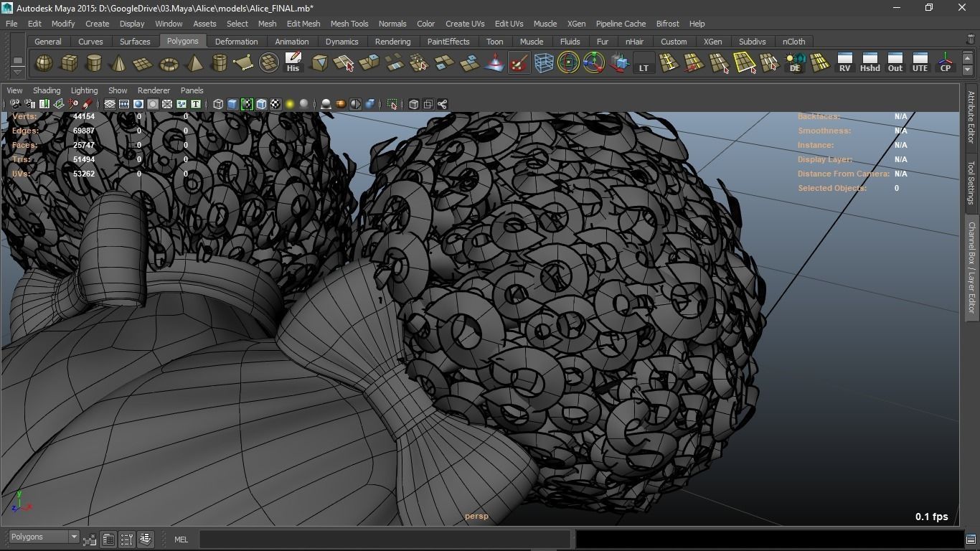Open the Renderer panel menu

click(154, 90)
